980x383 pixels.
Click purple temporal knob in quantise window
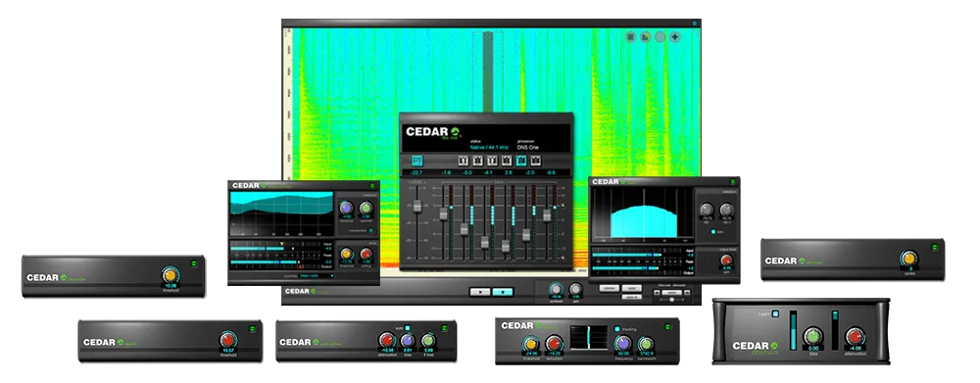346,208
